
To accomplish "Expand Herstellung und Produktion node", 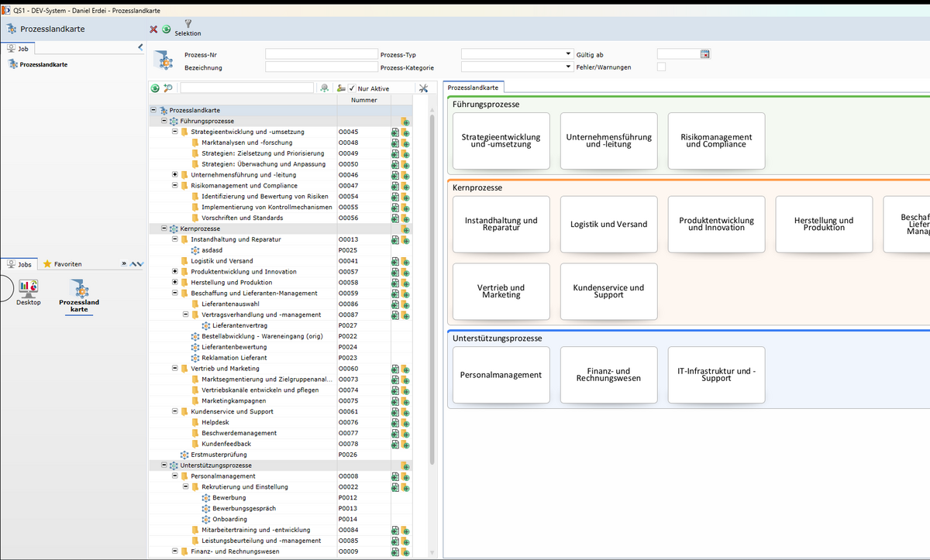I will coord(174,283).
